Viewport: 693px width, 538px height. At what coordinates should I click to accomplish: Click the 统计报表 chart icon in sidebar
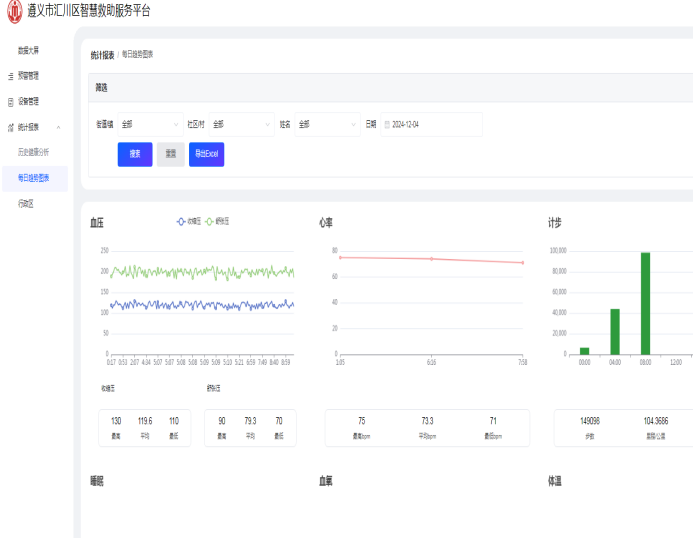point(11,128)
